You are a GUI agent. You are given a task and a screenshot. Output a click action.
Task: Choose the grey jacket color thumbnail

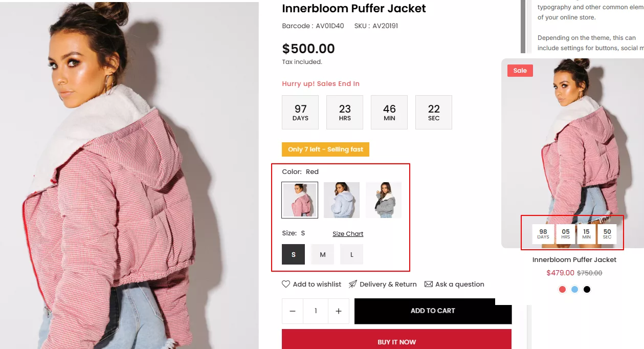[x=384, y=200]
